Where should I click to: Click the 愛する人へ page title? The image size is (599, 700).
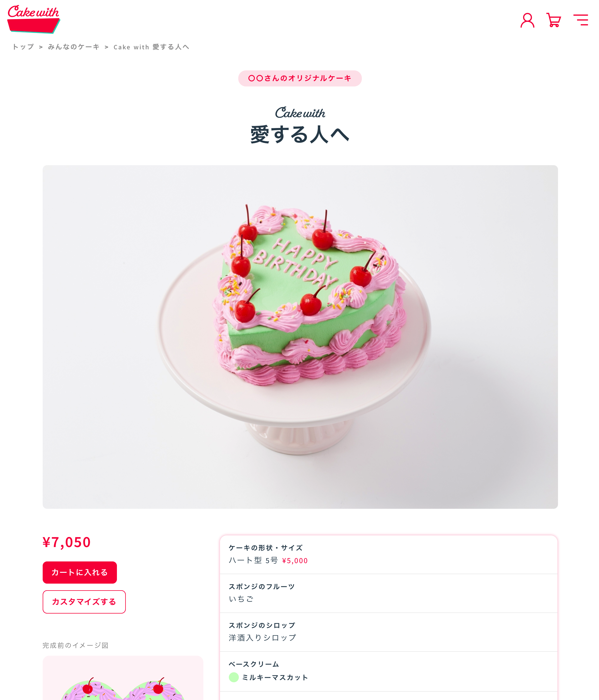click(x=300, y=134)
